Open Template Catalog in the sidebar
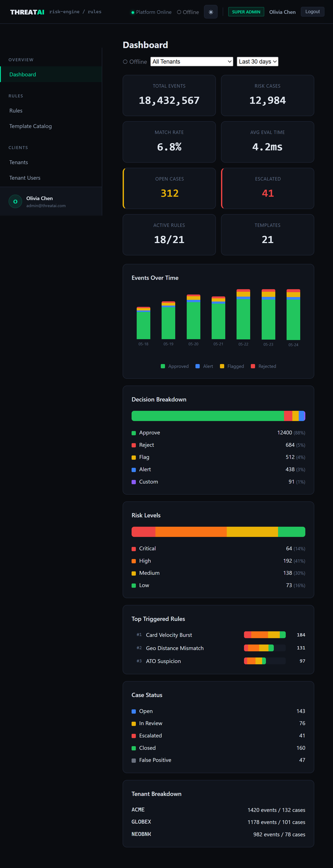This screenshot has height=868, width=333. tap(51, 126)
